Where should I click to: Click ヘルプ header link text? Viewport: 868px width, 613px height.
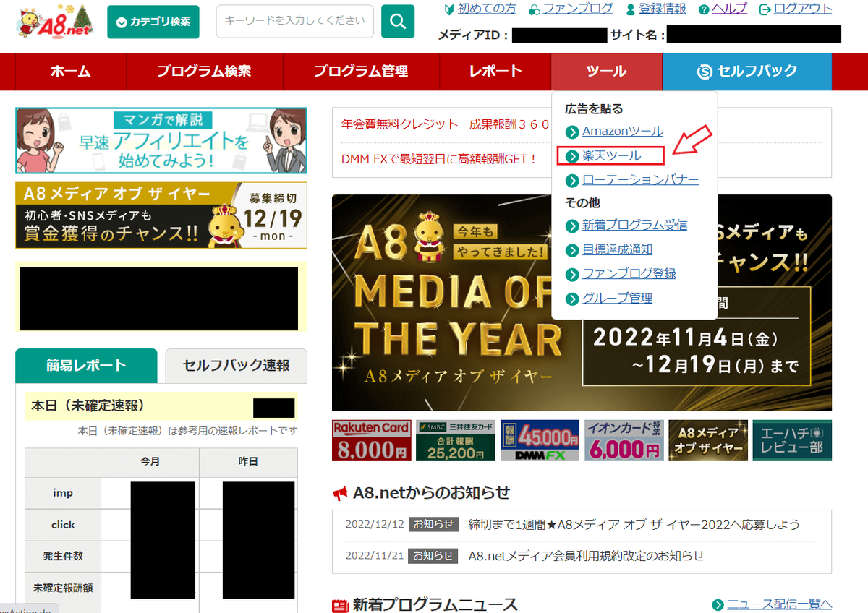click(730, 9)
